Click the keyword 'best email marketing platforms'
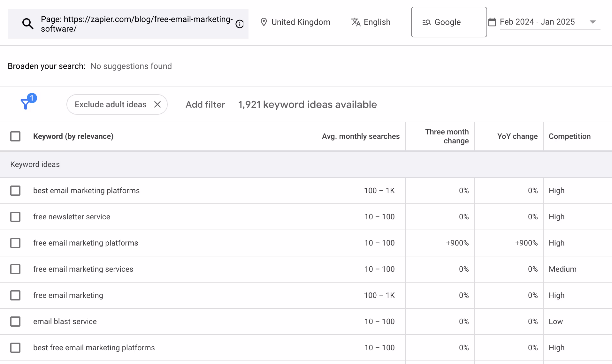 click(x=86, y=191)
